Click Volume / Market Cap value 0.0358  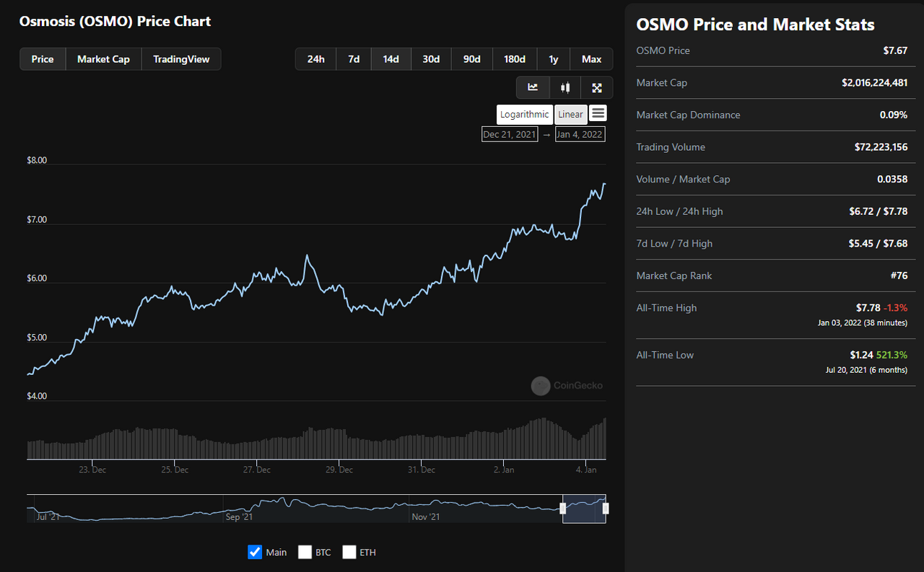[892, 179]
